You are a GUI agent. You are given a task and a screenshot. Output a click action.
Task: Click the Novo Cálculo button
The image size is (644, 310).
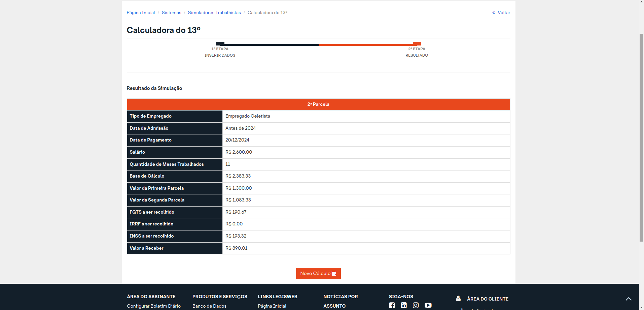pyautogui.click(x=318, y=274)
